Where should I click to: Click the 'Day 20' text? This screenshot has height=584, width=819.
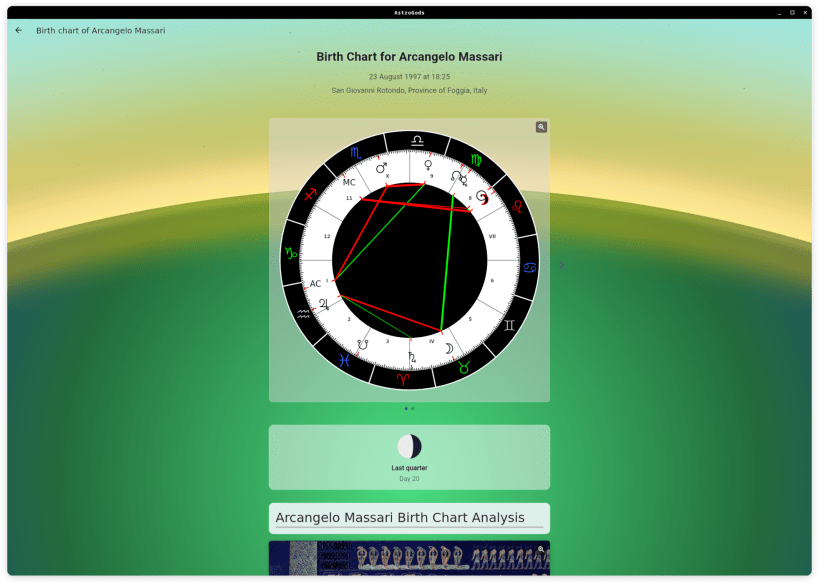[x=410, y=478]
